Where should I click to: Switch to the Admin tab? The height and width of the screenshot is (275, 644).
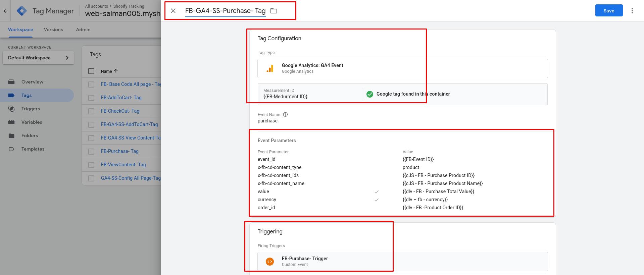click(x=83, y=30)
